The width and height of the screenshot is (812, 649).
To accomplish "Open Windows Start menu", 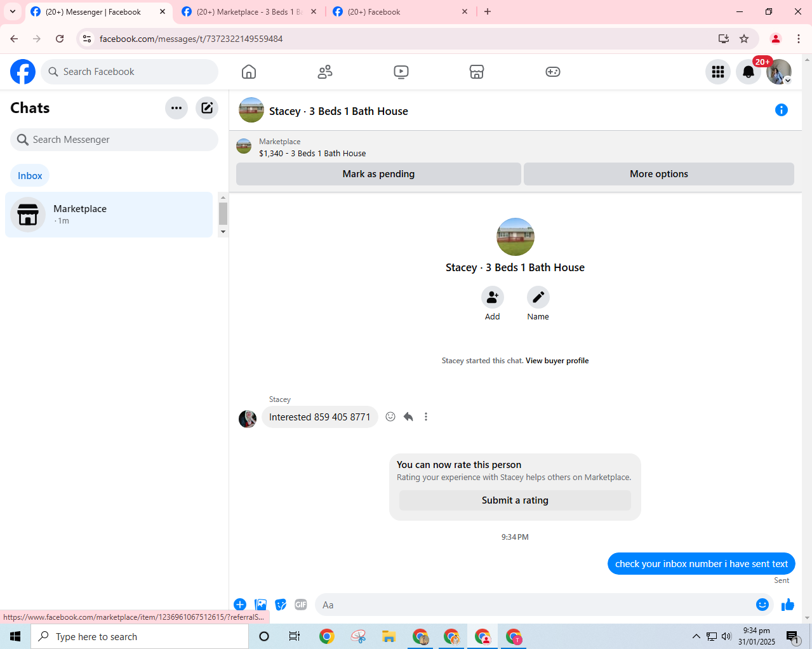I will pyautogui.click(x=15, y=636).
